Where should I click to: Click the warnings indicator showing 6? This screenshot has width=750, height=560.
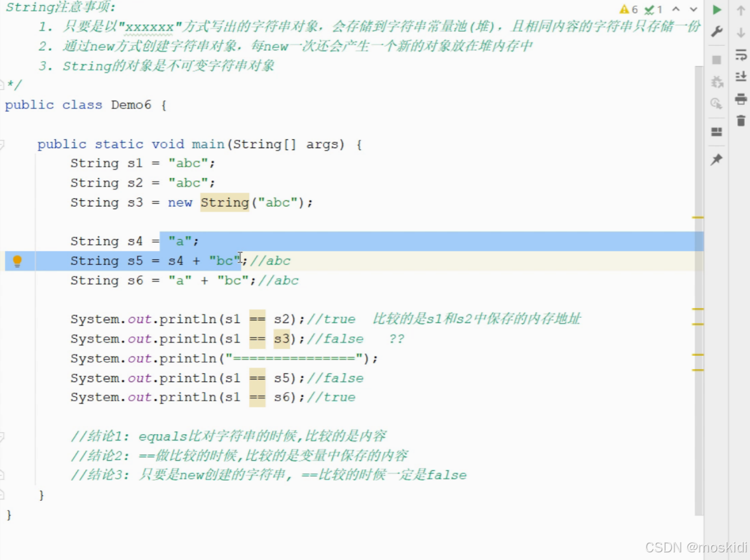pos(630,9)
